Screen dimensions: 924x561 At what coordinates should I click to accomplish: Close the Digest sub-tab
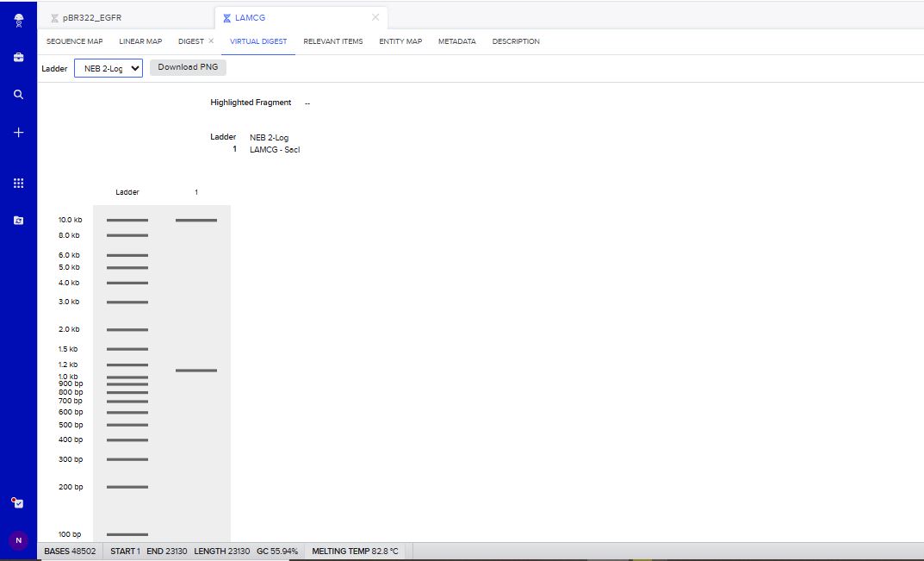point(211,41)
